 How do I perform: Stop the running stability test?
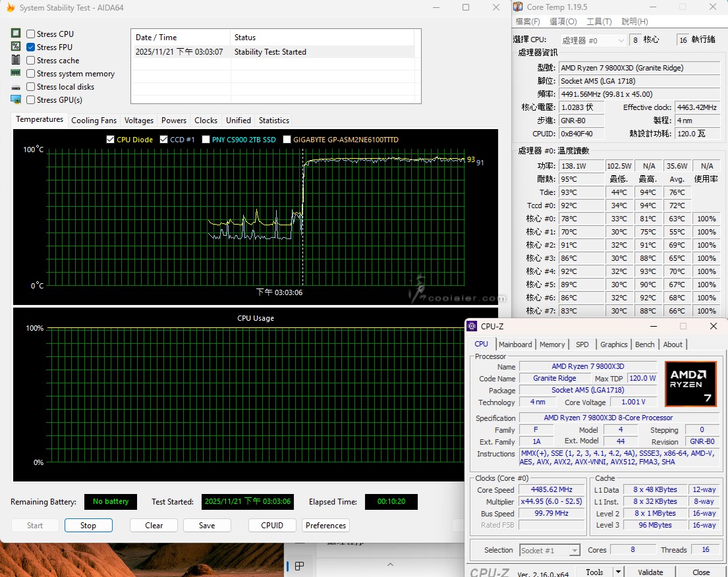(88, 526)
